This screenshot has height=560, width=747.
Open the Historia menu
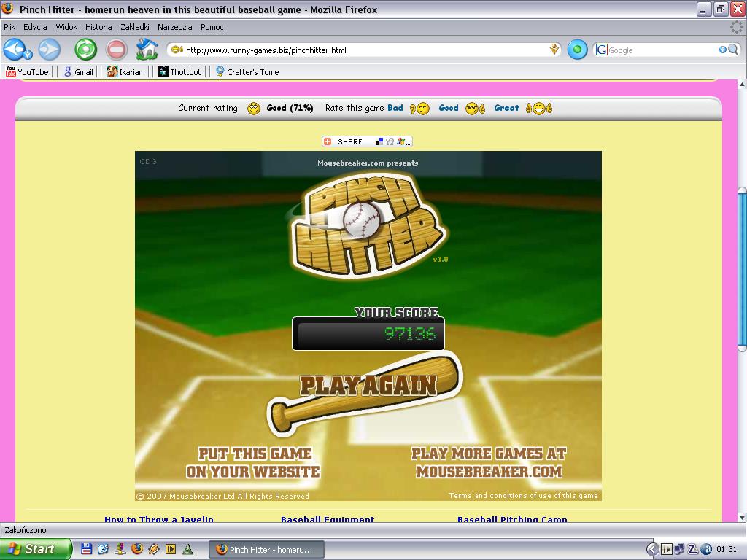click(98, 27)
